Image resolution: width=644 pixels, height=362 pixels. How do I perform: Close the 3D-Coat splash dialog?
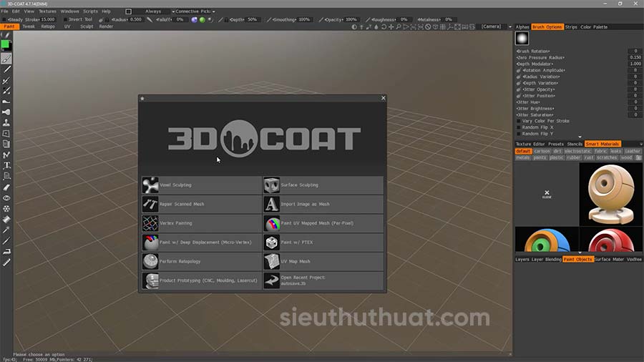[x=384, y=98]
